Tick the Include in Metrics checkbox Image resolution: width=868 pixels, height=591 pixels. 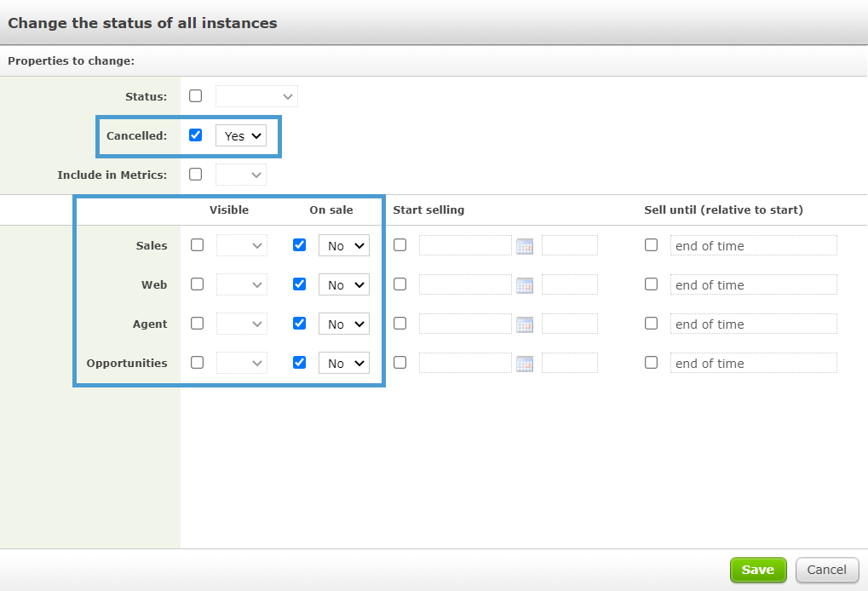[196, 175]
